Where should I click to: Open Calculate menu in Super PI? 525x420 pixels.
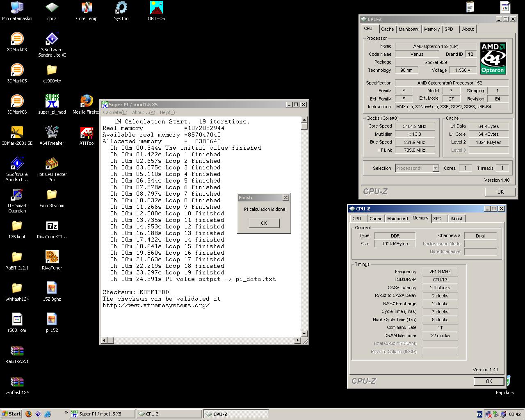(x=115, y=112)
